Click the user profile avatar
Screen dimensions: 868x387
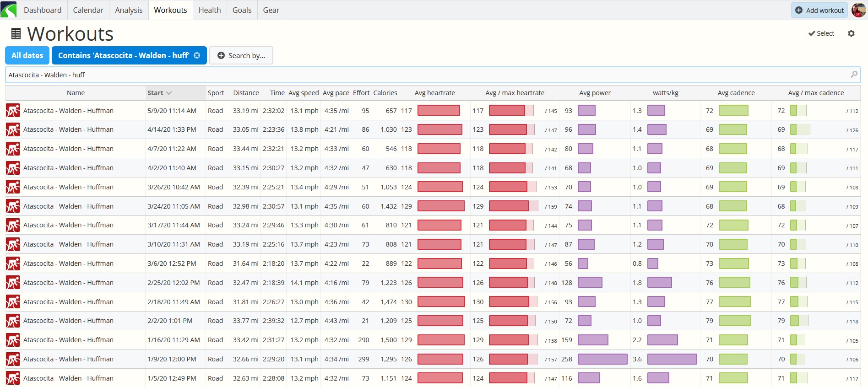(x=858, y=10)
